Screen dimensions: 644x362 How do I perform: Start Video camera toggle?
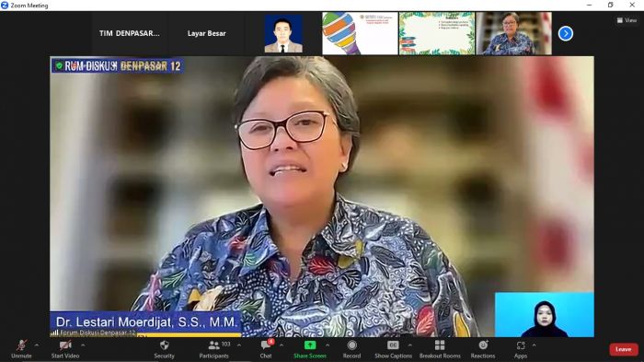[65, 349]
